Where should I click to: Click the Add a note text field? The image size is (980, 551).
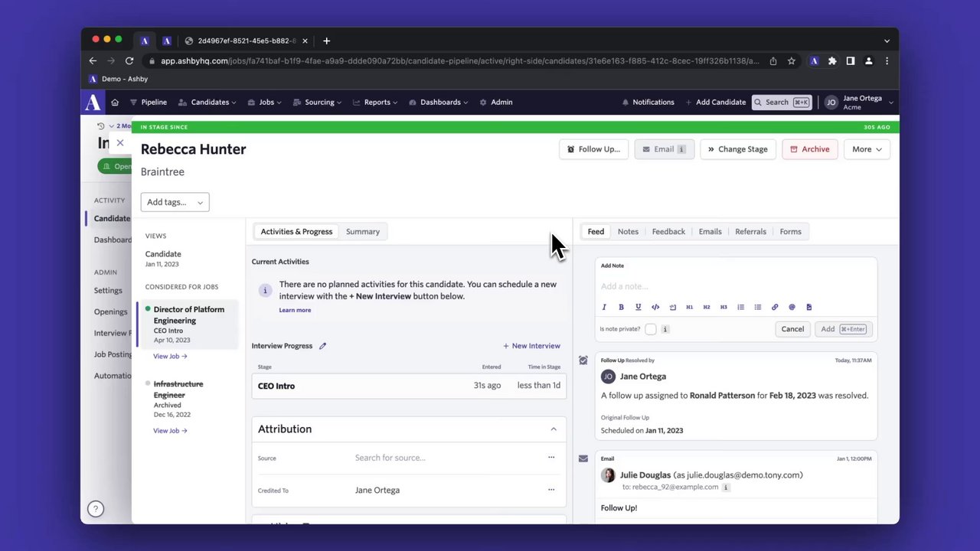[x=736, y=286]
